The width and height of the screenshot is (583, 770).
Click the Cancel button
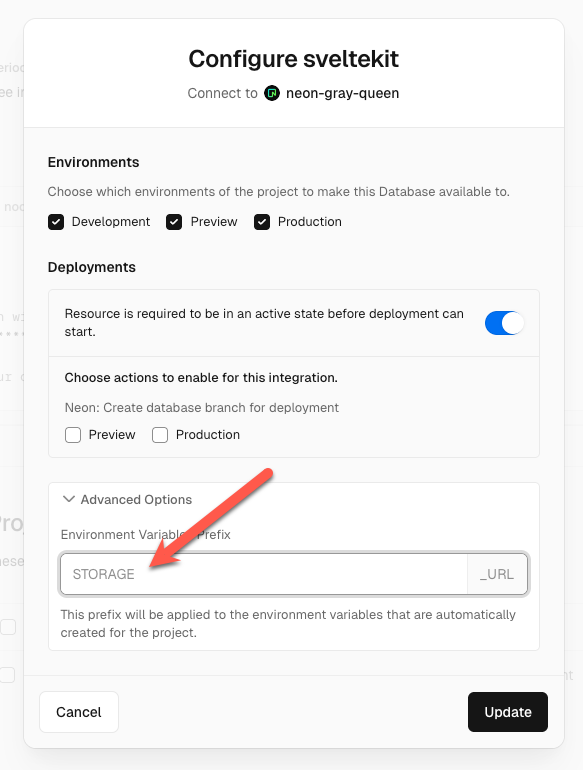(79, 712)
